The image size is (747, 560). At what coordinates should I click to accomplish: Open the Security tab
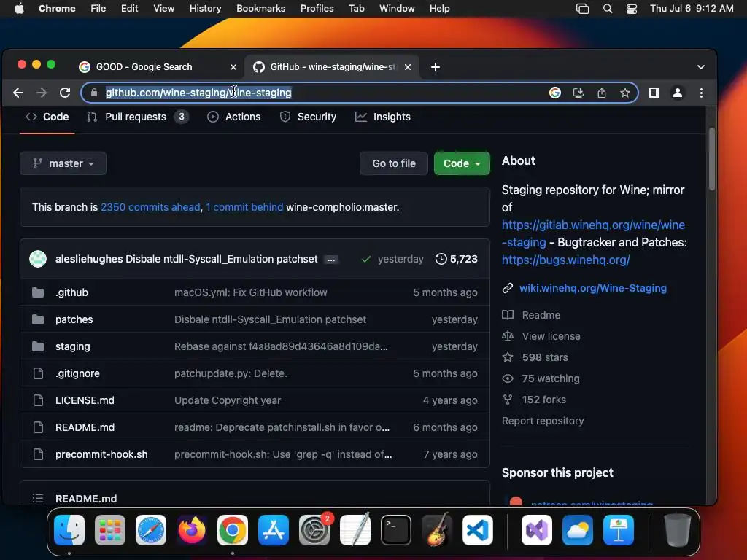pos(309,117)
